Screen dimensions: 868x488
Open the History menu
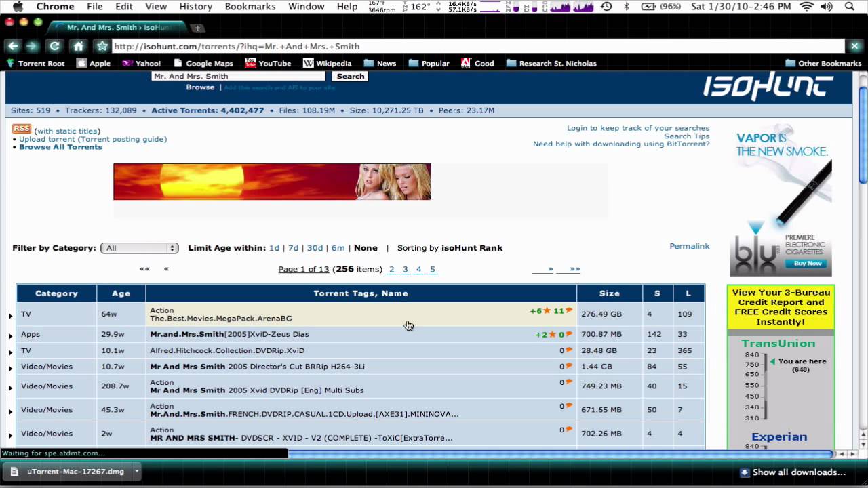[195, 7]
